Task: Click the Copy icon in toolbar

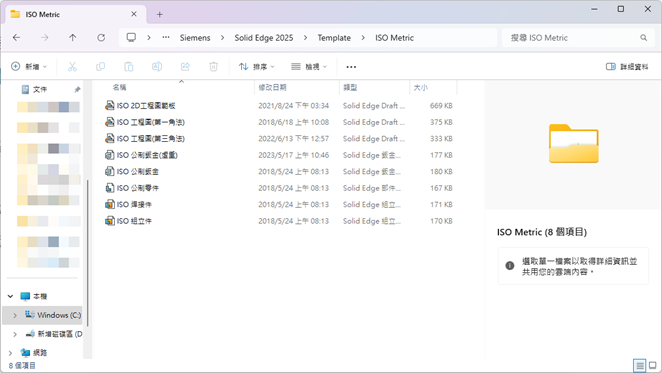Action: click(100, 66)
